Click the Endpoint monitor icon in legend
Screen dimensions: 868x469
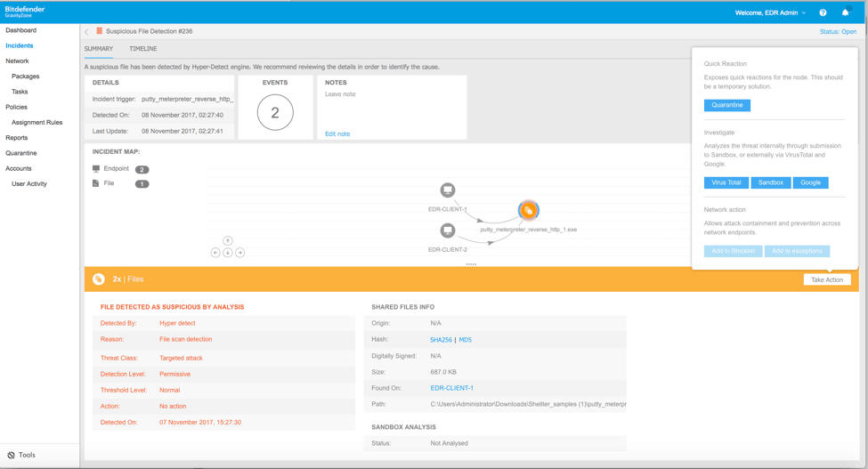[96, 169]
